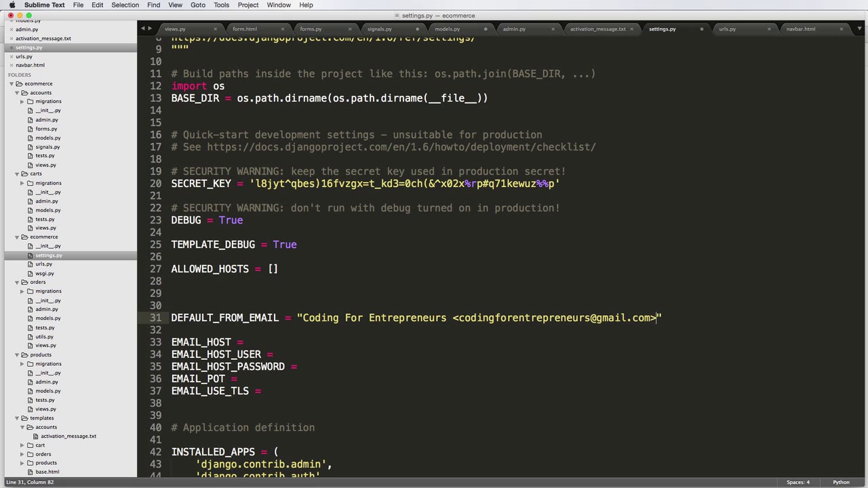Close urls.py in open files sidebar list
Screen dimensions: 868x488
10,56
